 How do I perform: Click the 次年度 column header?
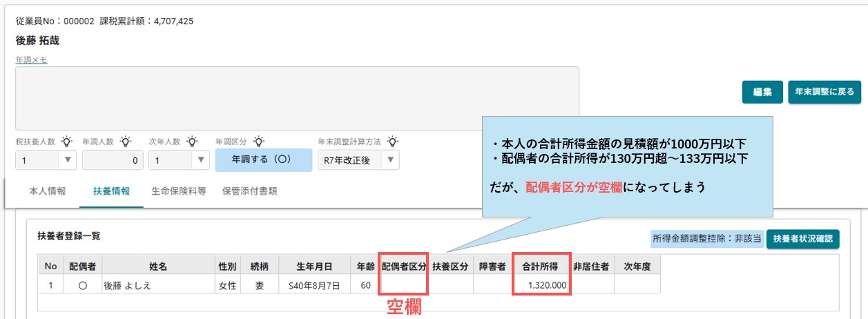(637, 265)
